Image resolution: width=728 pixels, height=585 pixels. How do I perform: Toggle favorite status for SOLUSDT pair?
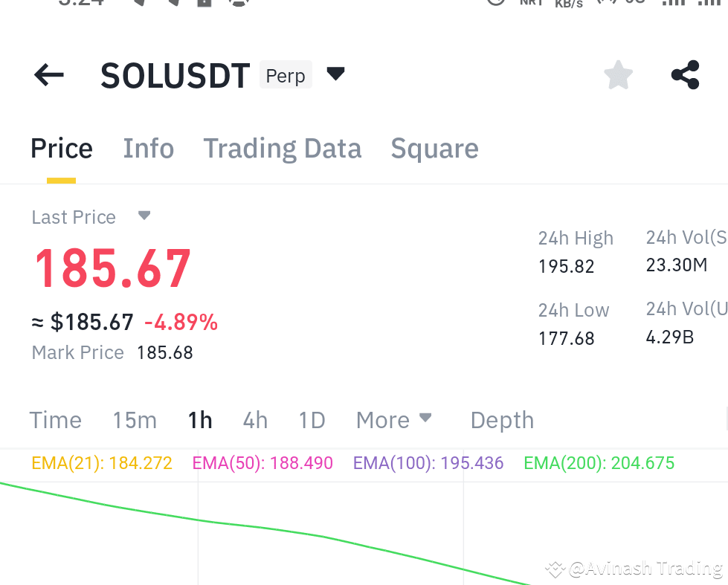coord(618,74)
